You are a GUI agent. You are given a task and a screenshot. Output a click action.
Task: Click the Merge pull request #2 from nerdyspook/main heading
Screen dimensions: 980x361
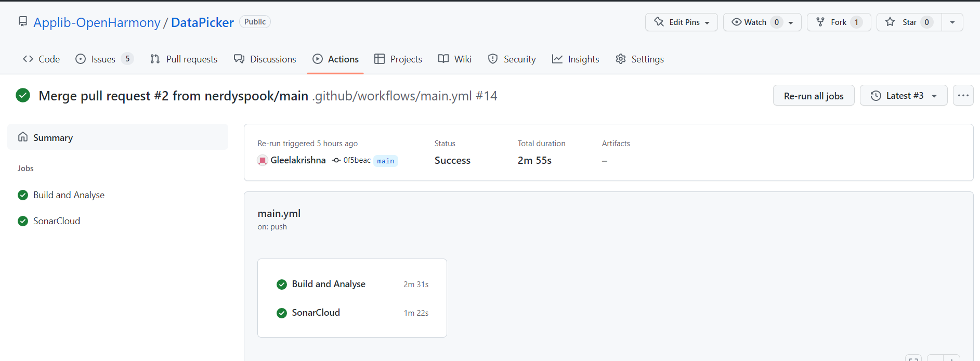[x=174, y=96]
